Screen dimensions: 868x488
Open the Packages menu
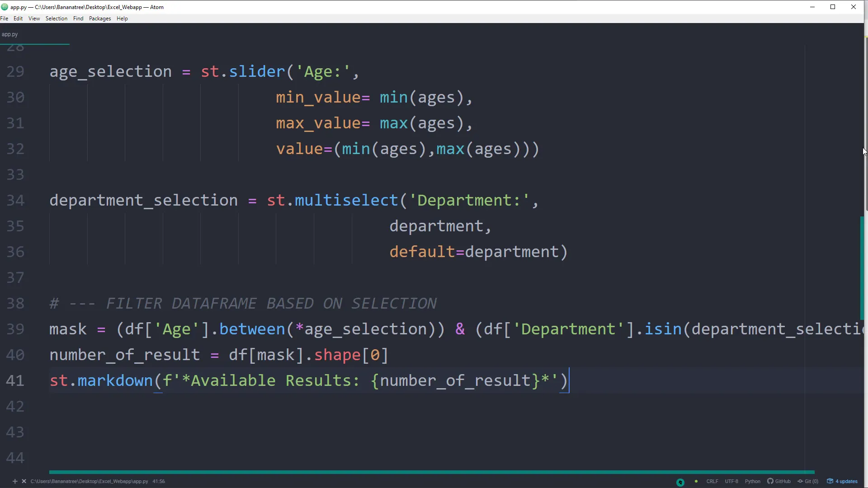(99, 18)
